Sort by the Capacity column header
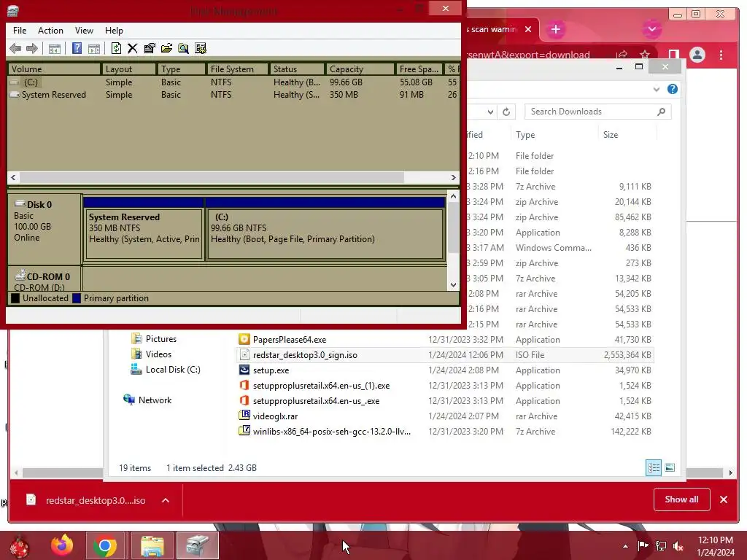Screen dimensions: 747x560 [360, 69]
